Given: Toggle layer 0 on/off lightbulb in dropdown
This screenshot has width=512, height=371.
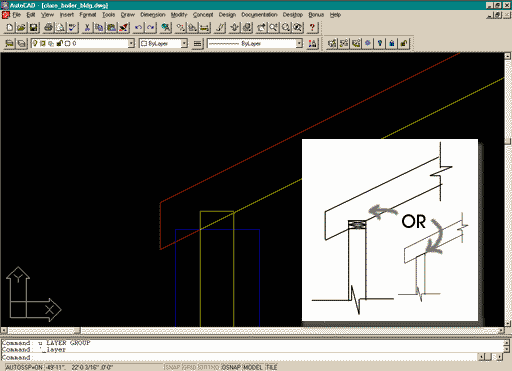Looking at the screenshot, I should pos(35,43).
